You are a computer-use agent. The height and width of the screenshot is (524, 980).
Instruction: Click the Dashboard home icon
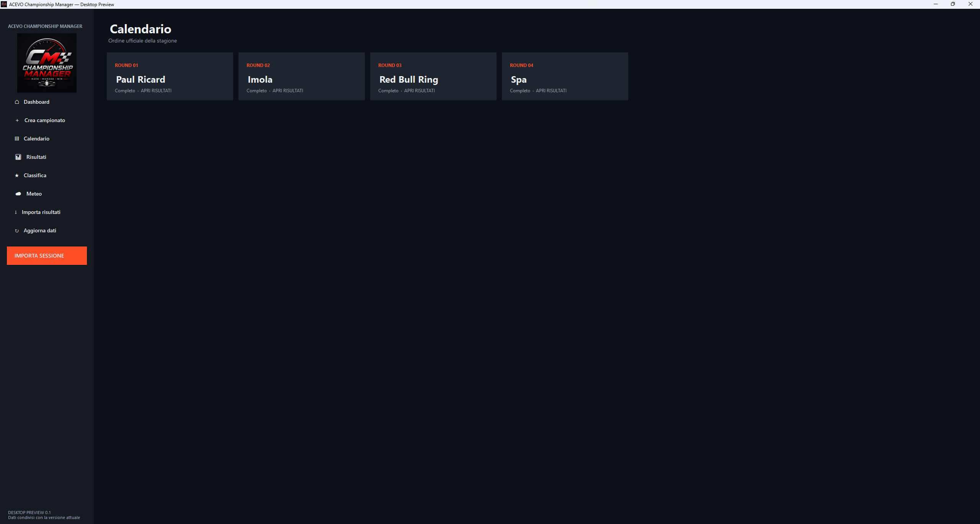point(17,102)
